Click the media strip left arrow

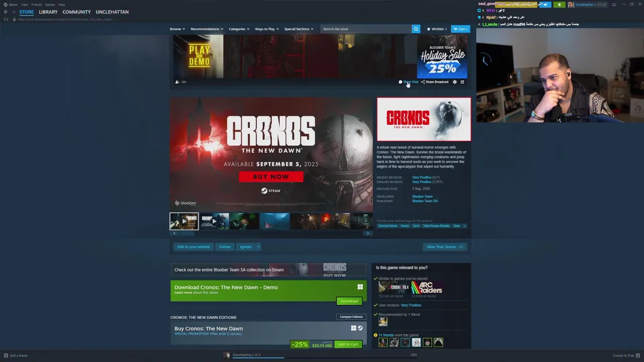tap(175, 233)
